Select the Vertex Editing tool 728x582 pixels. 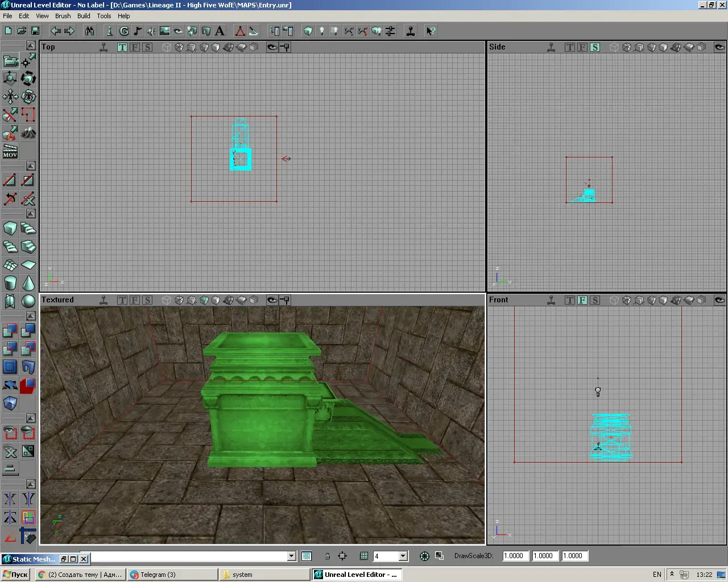coord(28,60)
